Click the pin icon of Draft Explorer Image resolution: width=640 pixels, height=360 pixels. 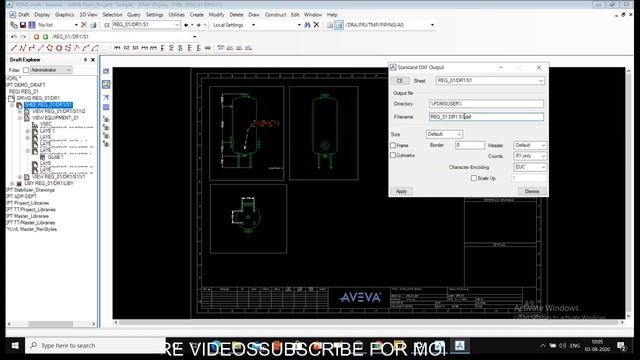click(85, 60)
